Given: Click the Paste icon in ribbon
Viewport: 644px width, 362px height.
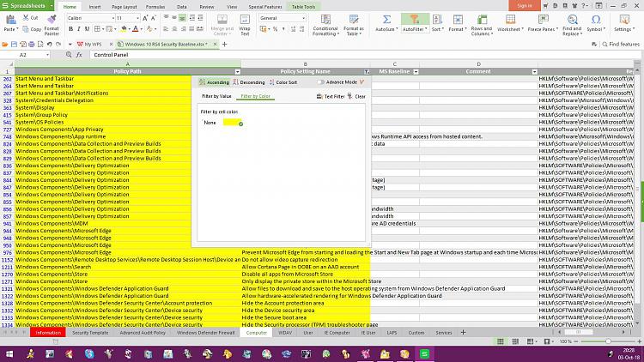Looking at the screenshot, I should (10, 20).
